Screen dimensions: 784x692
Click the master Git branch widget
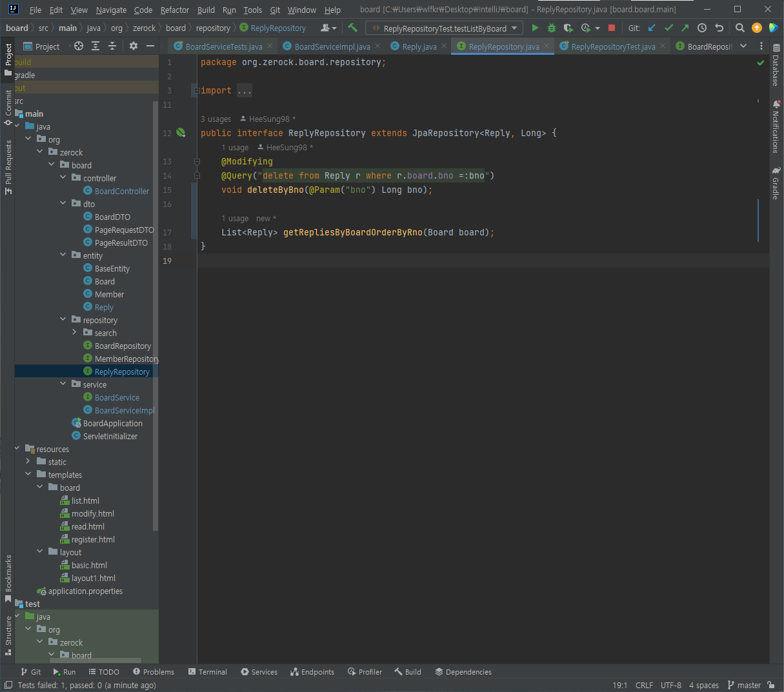tap(744, 685)
